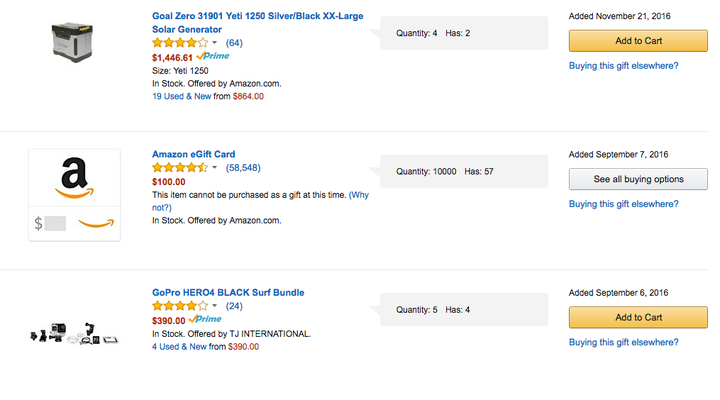The height and width of the screenshot is (400, 720).
Task: Open 19 Used & New offers link
Action: coord(181,96)
